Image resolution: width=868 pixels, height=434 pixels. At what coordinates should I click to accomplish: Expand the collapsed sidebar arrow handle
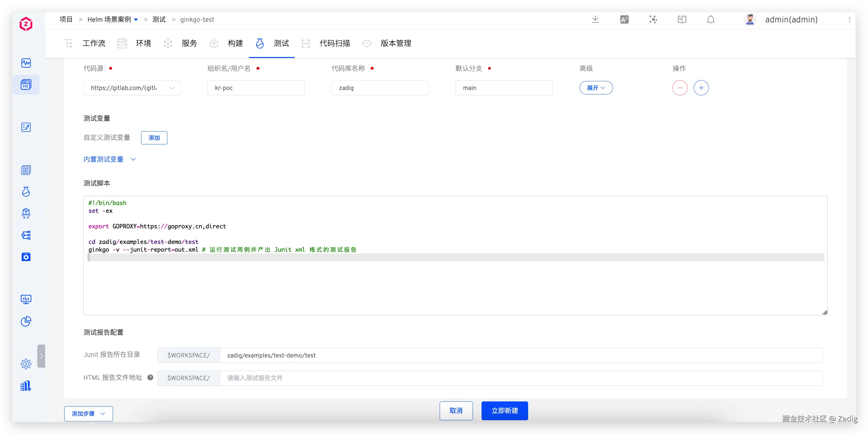click(41, 356)
